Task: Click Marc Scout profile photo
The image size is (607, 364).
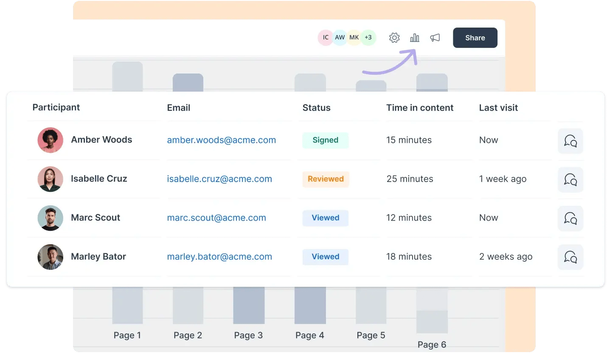Action: pos(51,218)
